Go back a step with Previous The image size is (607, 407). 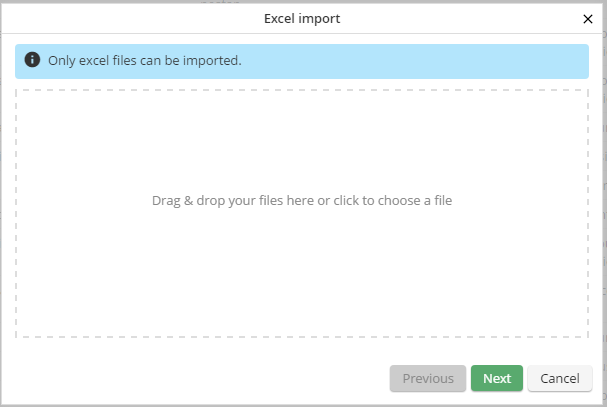point(428,378)
